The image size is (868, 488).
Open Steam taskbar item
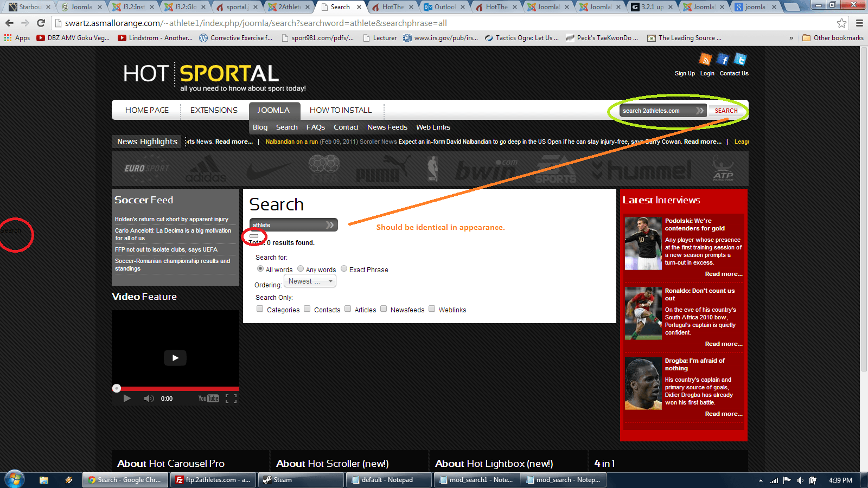301,480
